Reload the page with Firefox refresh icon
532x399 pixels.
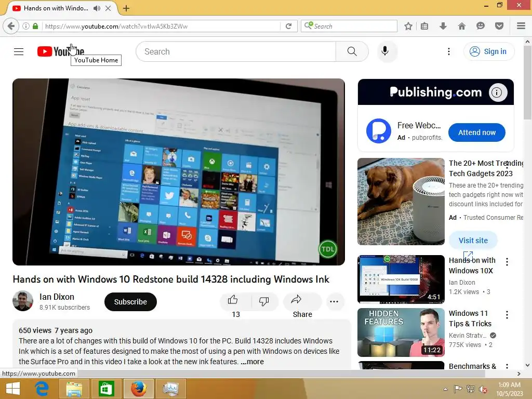tap(288, 26)
